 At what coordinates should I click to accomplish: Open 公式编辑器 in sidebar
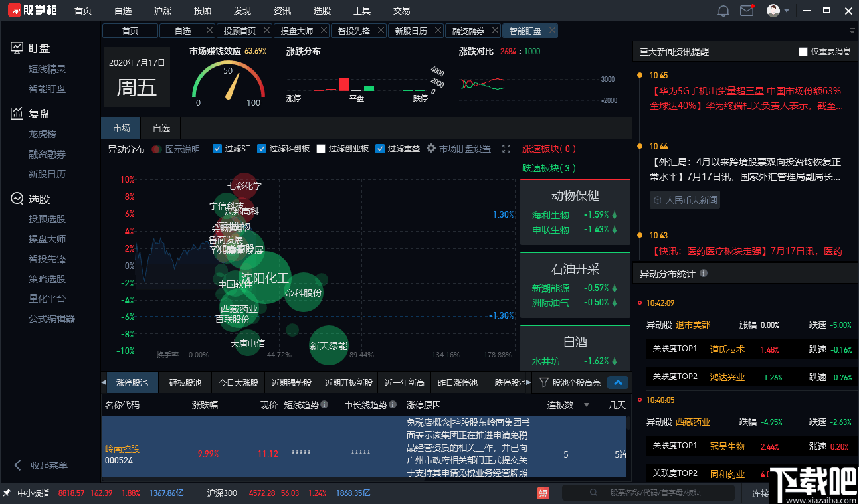coord(52,319)
